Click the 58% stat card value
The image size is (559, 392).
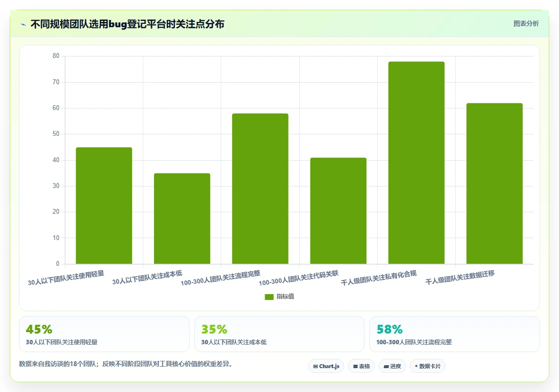390,329
